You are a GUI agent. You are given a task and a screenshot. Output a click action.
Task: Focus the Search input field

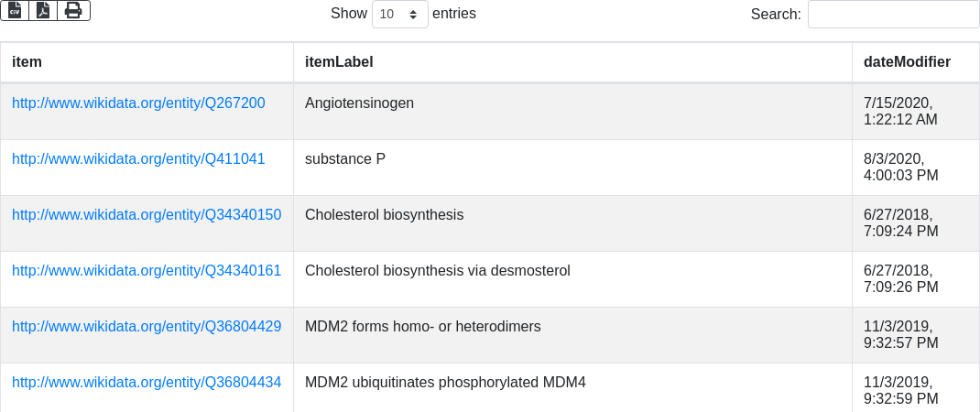tap(893, 14)
